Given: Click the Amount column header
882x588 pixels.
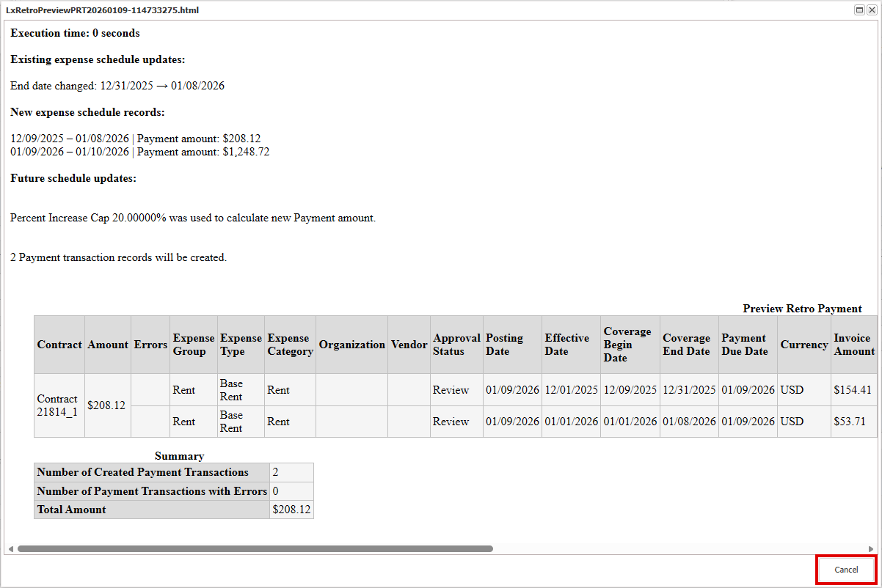Looking at the screenshot, I should point(108,345).
